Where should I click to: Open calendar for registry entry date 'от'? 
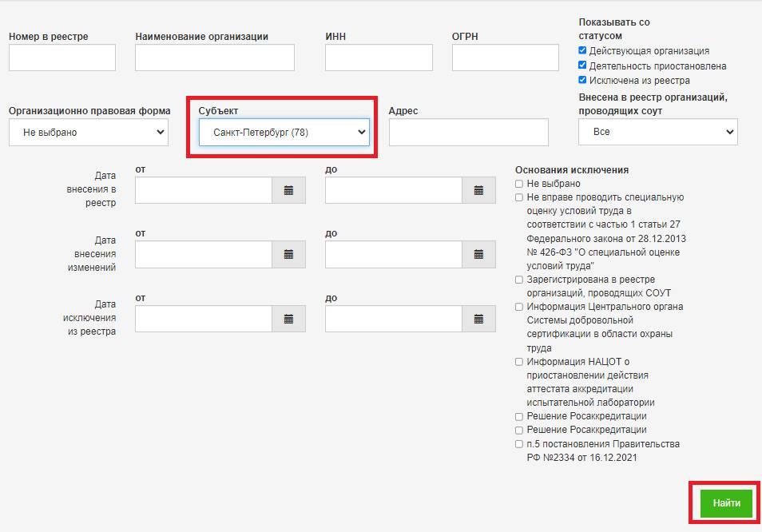click(288, 190)
